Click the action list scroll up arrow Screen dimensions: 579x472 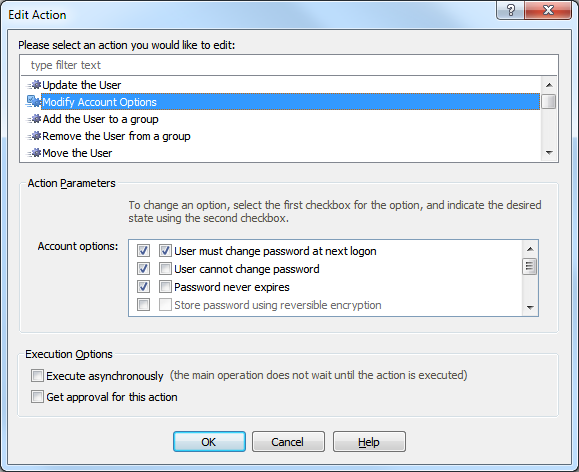tap(549, 85)
